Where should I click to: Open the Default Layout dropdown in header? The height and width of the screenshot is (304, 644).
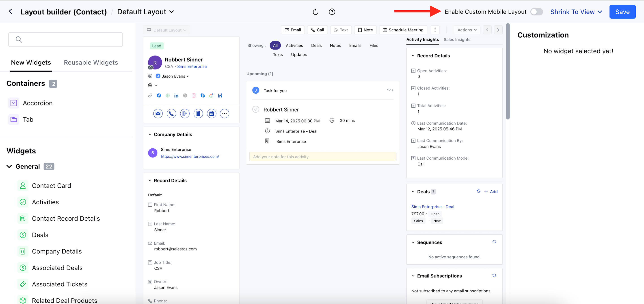coord(145,12)
